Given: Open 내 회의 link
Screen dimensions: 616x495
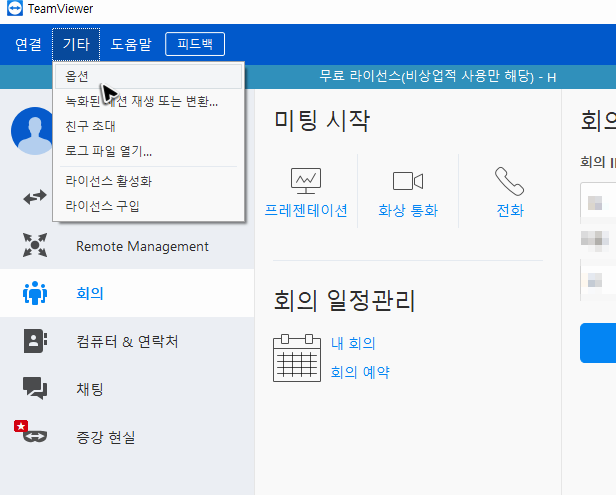Looking at the screenshot, I should tap(353, 343).
